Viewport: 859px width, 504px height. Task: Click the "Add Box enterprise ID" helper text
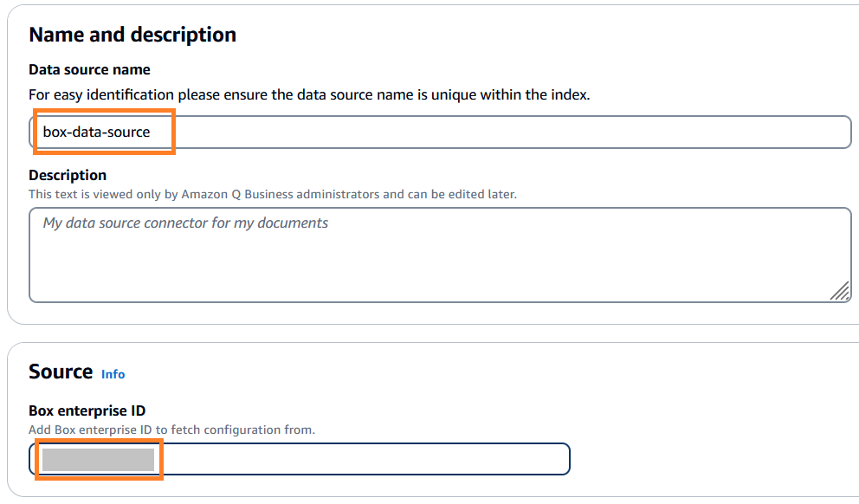click(171, 430)
